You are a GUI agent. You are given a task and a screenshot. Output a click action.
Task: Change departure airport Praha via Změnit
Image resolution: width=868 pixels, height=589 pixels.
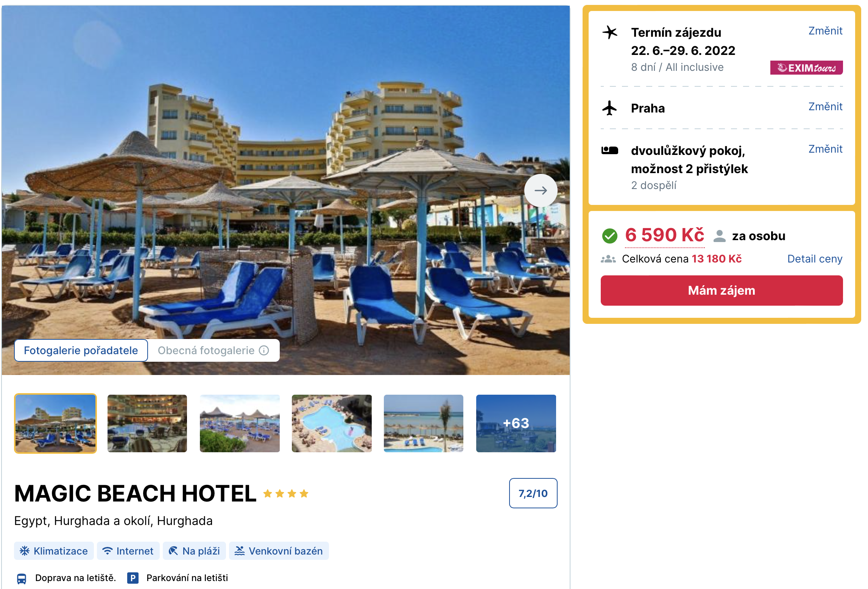point(825,106)
